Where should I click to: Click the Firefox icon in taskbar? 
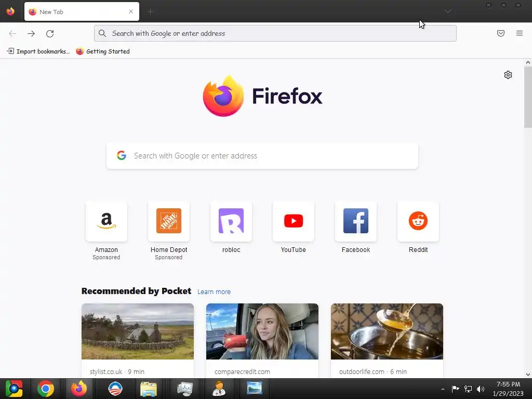pyautogui.click(x=79, y=389)
